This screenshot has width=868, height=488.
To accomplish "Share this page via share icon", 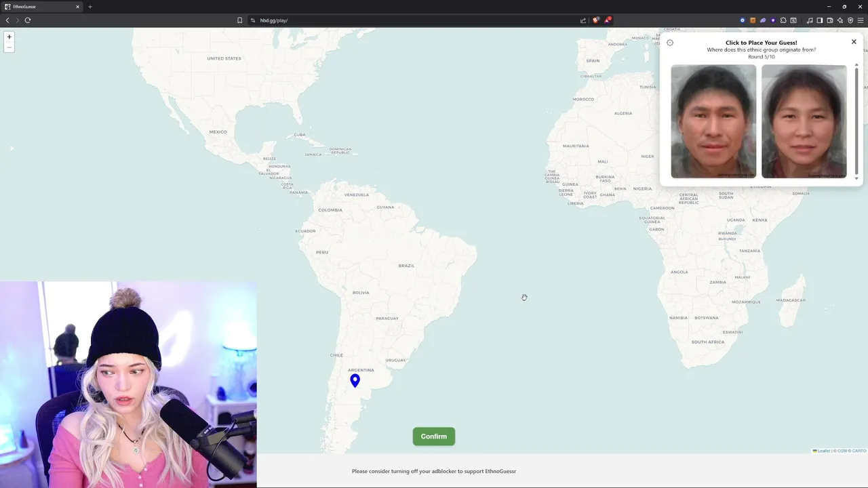I will pyautogui.click(x=583, y=20).
